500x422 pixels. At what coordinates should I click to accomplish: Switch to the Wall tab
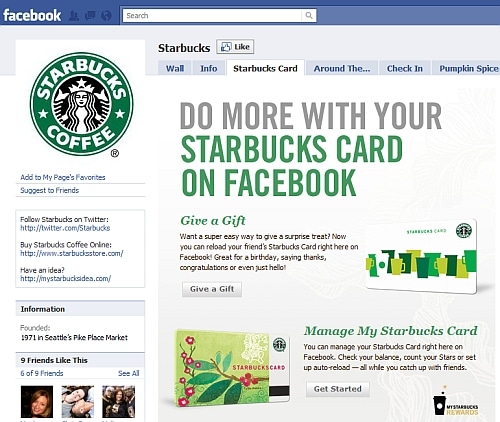[x=175, y=68]
